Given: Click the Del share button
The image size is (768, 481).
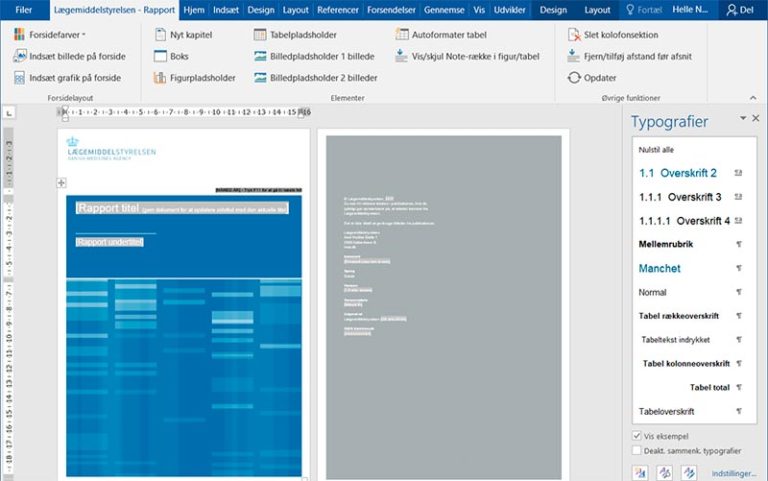Looking at the screenshot, I should click(x=742, y=10).
